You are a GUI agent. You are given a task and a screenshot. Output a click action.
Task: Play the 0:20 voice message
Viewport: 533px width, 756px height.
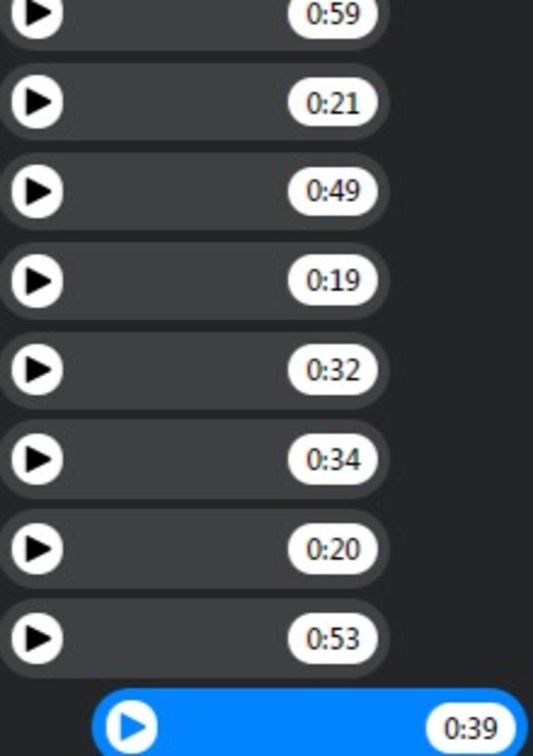click(x=37, y=548)
